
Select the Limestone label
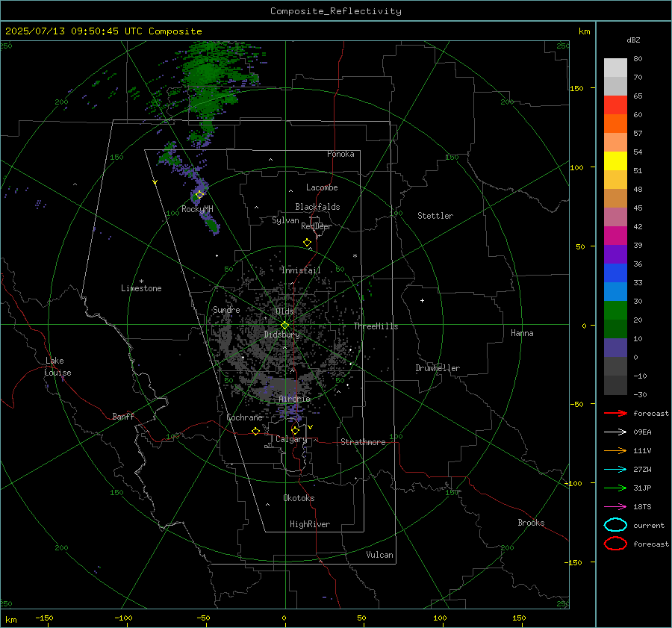pyautogui.click(x=141, y=288)
